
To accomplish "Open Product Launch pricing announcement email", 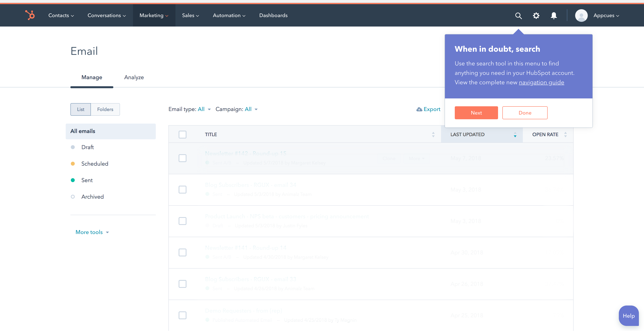I will [287, 217].
